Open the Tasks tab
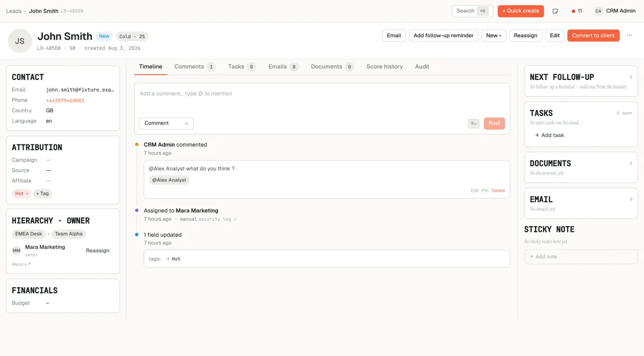The image size is (644, 356). [241, 67]
